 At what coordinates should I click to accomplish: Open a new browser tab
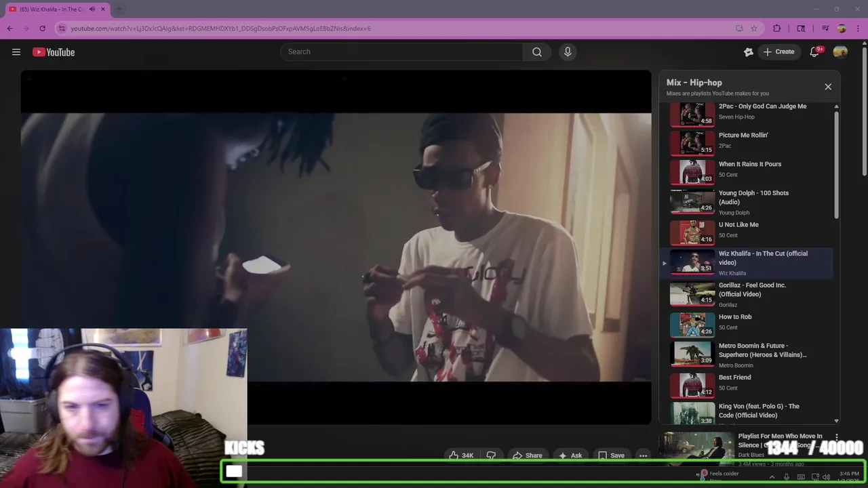coord(119,9)
